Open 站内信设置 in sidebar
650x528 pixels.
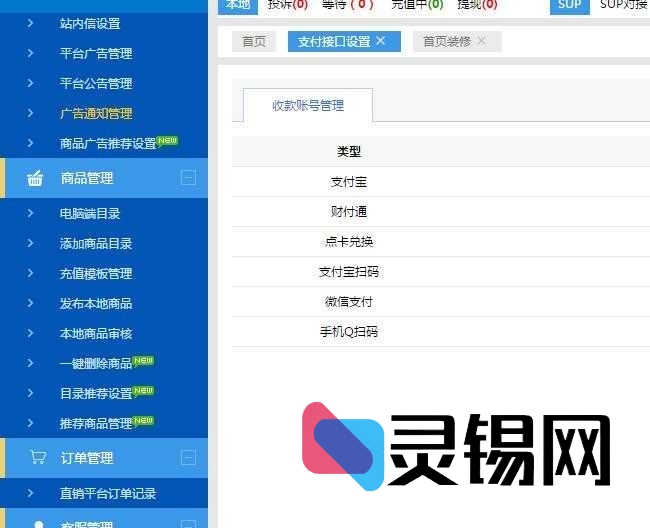click(x=89, y=23)
